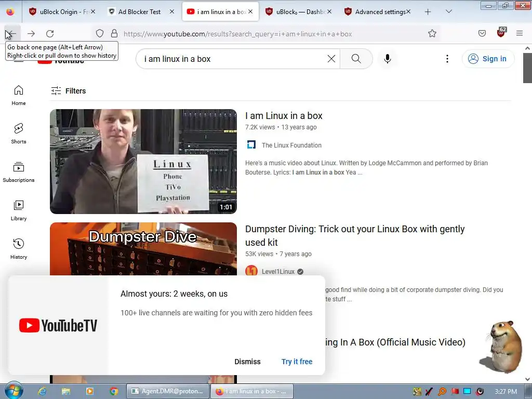
Task: Open a new Firefox tab
Action: coord(428,12)
